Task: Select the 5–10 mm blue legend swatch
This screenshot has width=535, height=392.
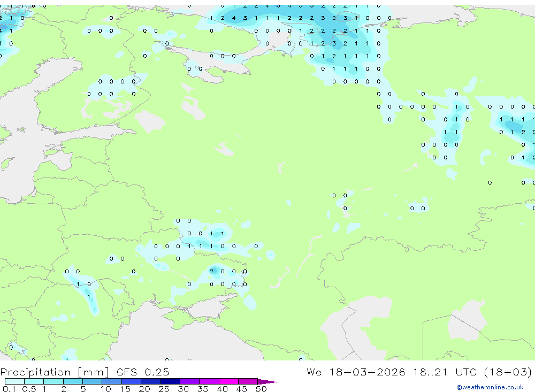Action: [x=93, y=381]
